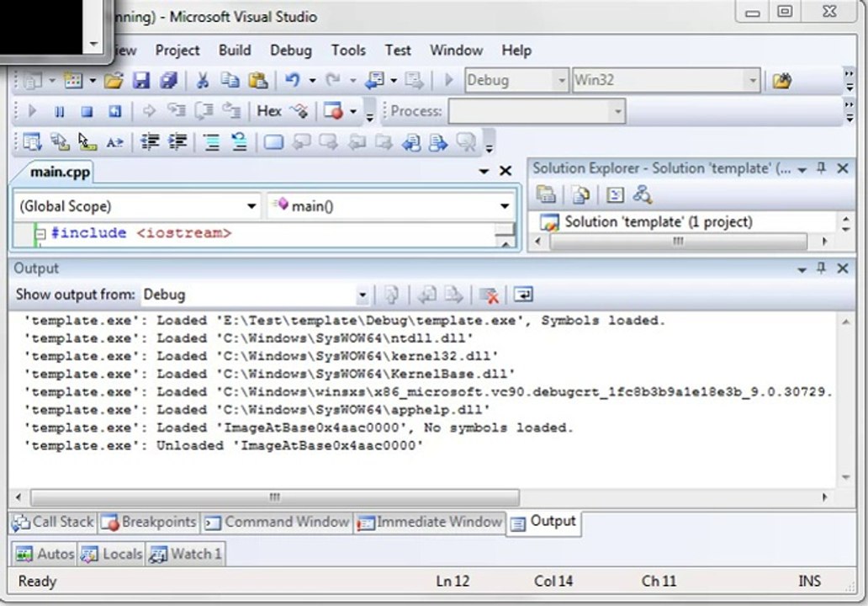The image size is (868, 606).
Task: Toggle Hex display mode
Action: click(x=269, y=111)
